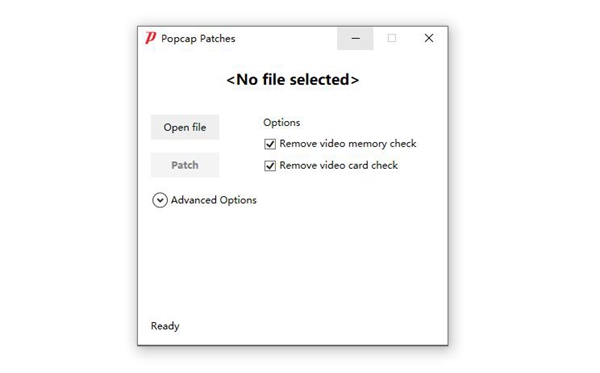Close the Popcap Patches window
This screenshot has height=373, width=600.
[x=429, y=38]
